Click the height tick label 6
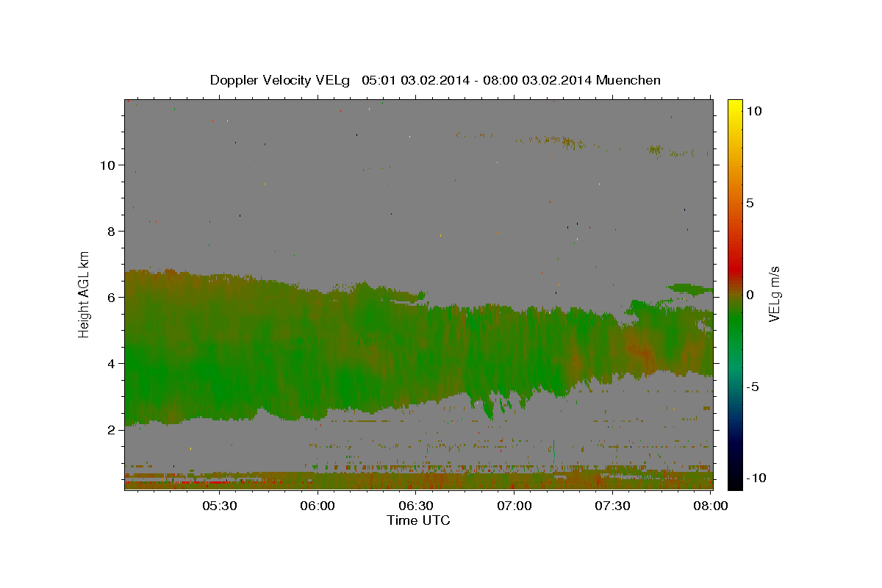The height and width of the screenshot is (588, 882). tap(110, 297)
